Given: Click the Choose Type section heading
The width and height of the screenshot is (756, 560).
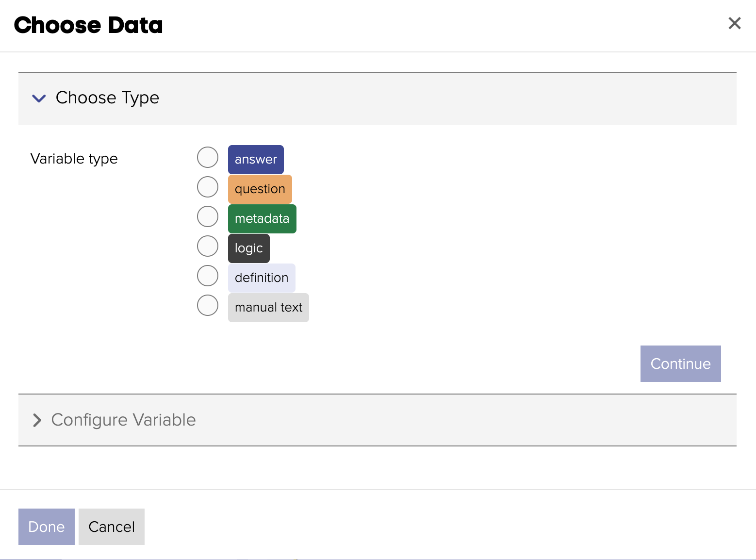Looking at the screenshot, I should point(107,98).
